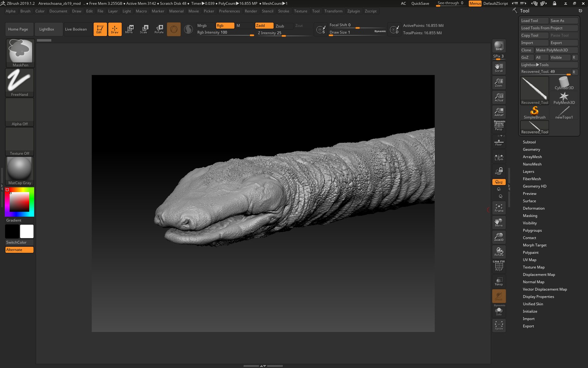Expand the Displacement Map section
Viewport: 588px width, 368px height.
coord(539,275)
